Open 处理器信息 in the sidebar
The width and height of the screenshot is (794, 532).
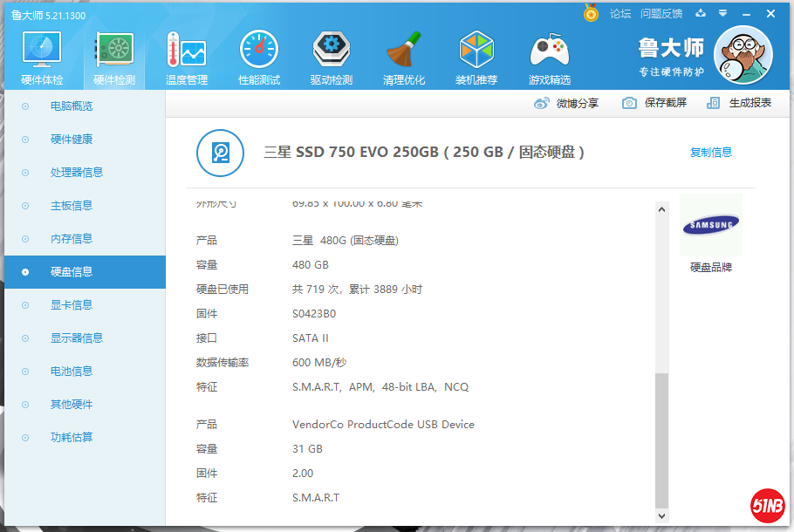77,173
